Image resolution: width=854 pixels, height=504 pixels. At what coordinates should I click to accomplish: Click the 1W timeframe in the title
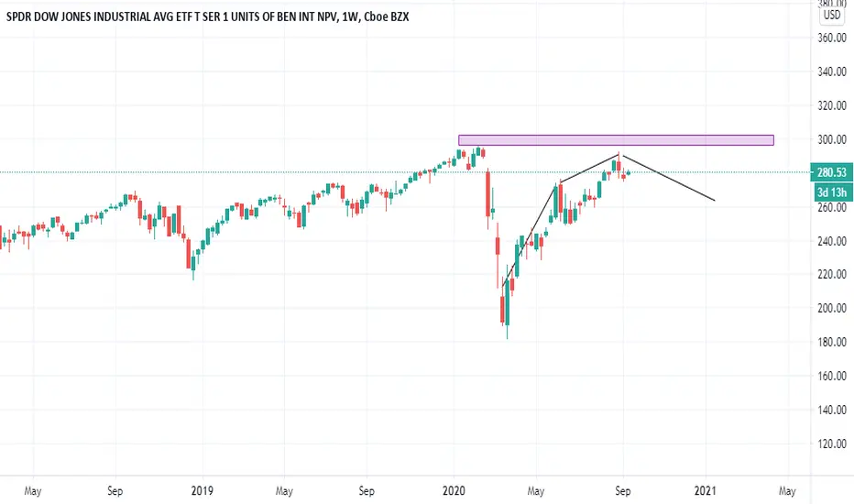point(350,16)
